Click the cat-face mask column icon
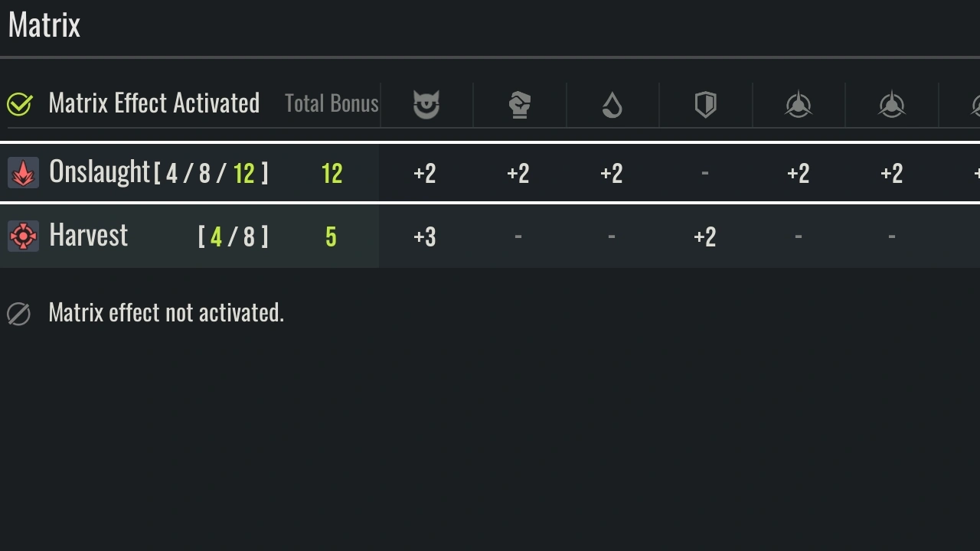Viewport: 980px width, 551px height. pyautogui.click(x=426, y=104)
